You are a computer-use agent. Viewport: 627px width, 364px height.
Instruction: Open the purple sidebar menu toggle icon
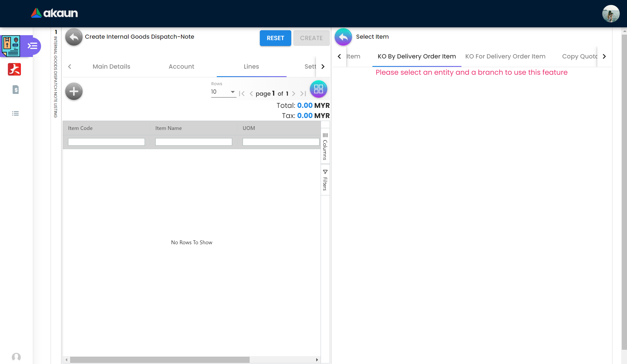point(32,46)
